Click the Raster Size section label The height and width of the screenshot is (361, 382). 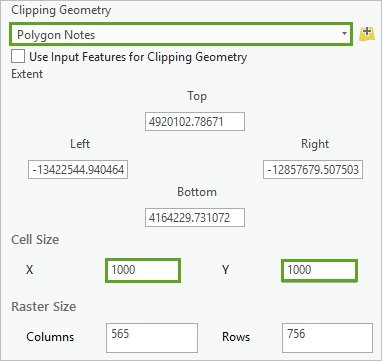(44, 306)
